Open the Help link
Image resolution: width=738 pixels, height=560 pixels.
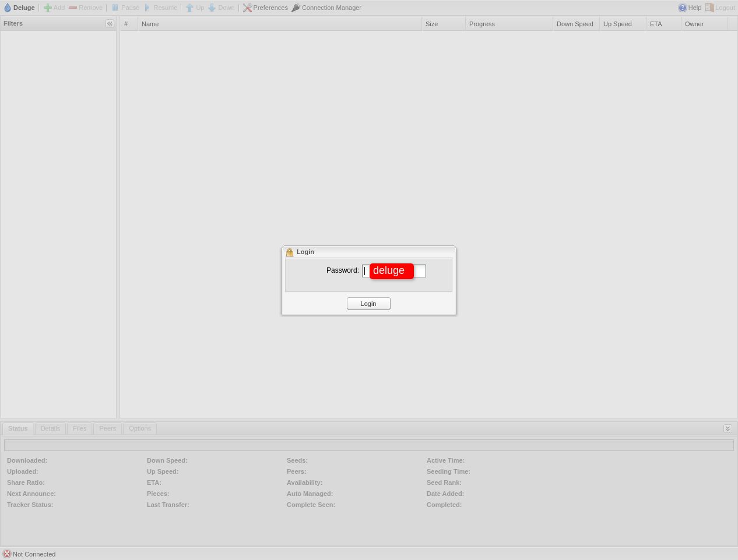[690, 8]
